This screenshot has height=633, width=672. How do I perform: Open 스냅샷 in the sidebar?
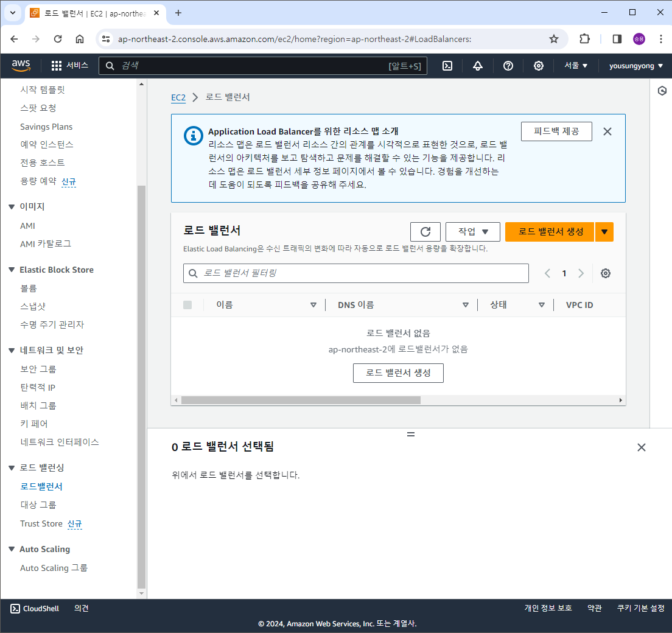coord(33,306)
